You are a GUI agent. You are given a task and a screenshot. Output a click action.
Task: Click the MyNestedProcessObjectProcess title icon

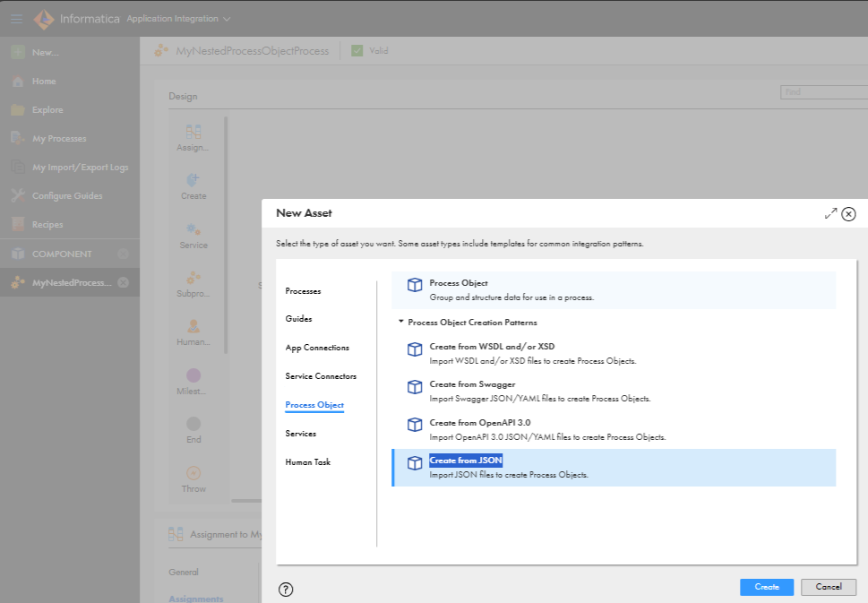[x=161, y=51]
